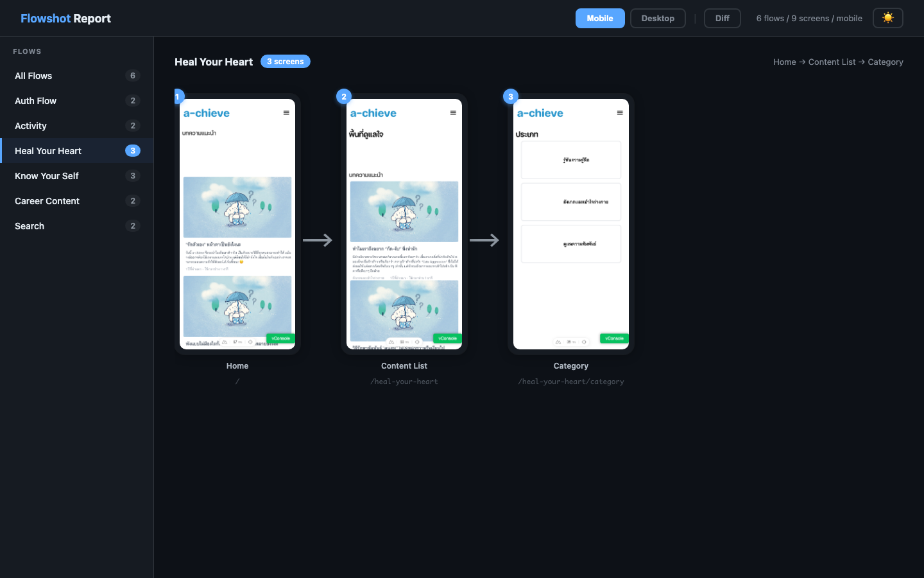This screenshot has height=578, width=924.
Task: Click the 6 flows / 9 screens summary
Action: 809,18
